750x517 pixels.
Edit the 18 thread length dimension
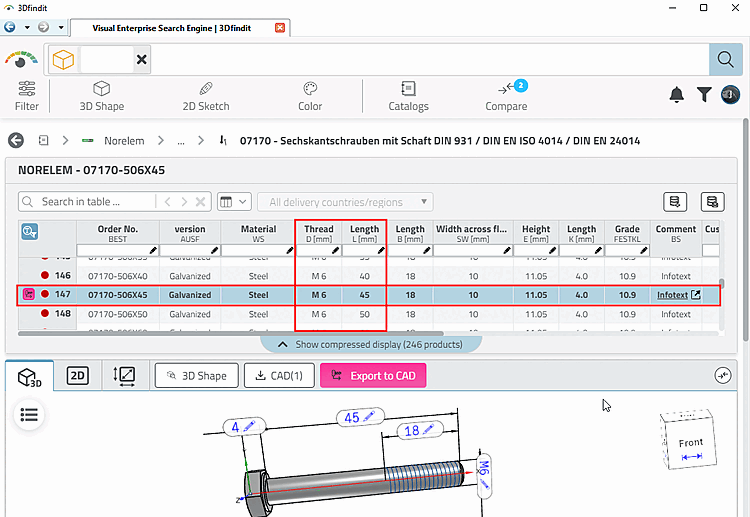pos(420,430)
